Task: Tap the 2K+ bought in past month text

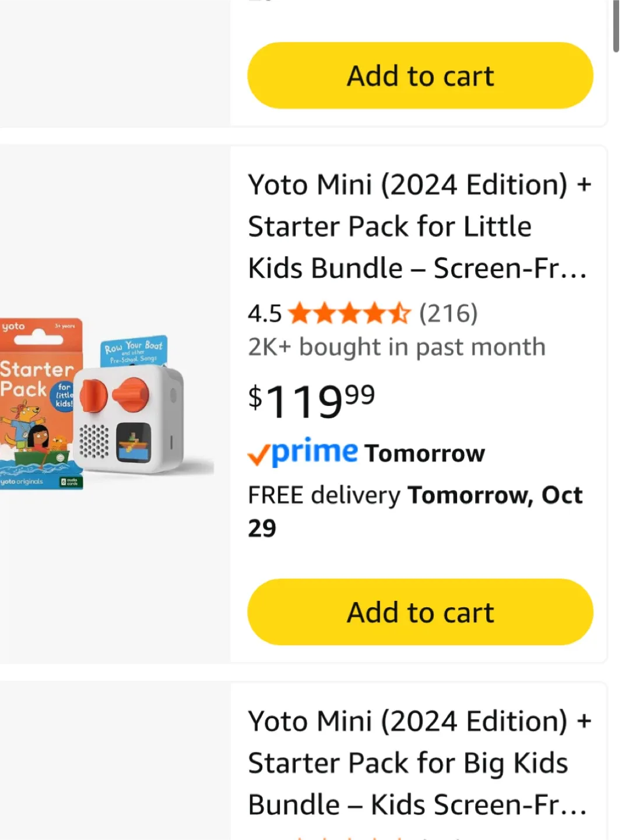Action: click(x=396, y=347)
